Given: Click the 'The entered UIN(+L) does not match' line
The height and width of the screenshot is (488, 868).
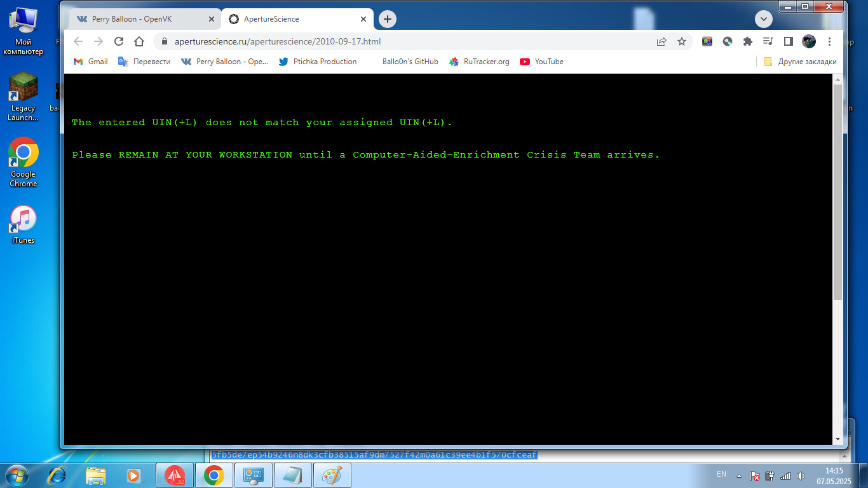Looking at the screenshot, I should [262, 122].
